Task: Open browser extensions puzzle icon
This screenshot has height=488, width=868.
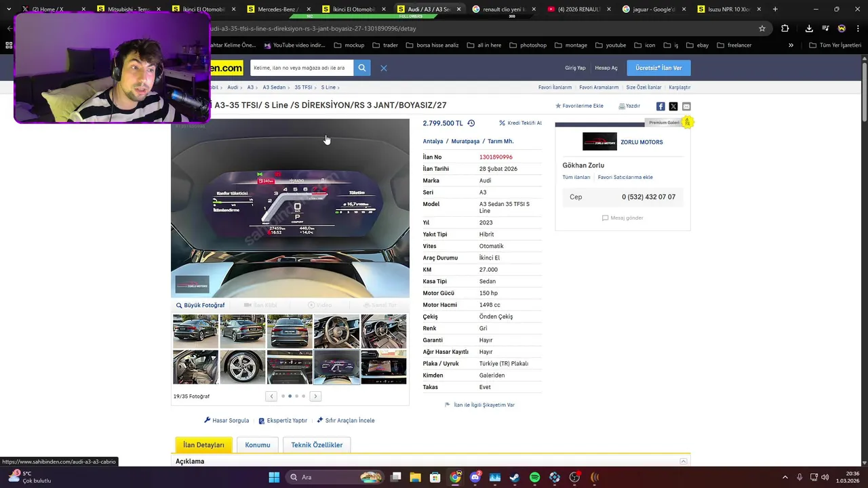Action: [x=785, y=28]
